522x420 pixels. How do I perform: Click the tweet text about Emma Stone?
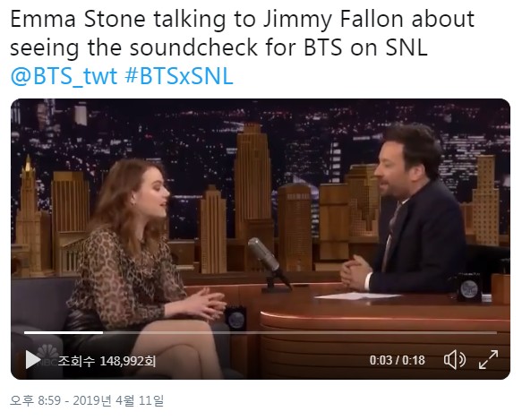click(x=242, y=32)
